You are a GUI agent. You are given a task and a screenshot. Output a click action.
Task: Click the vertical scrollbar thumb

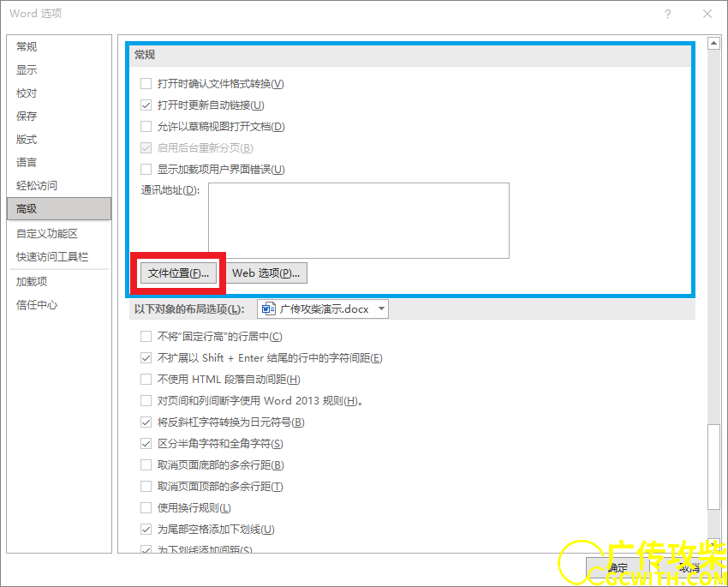pyautogui.click(x=713, y=467)
